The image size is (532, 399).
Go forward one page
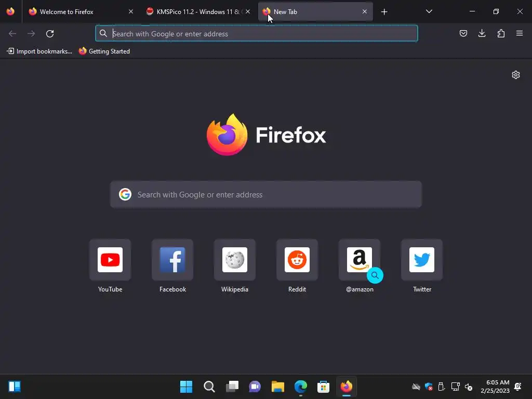pyautogui.click(x=31, y=34)
